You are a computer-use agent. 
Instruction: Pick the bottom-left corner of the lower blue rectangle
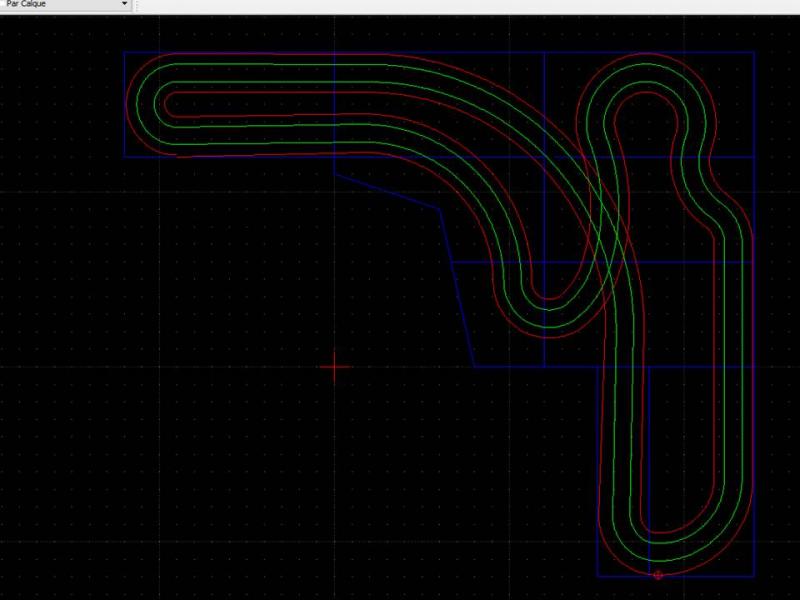point(598,576)
